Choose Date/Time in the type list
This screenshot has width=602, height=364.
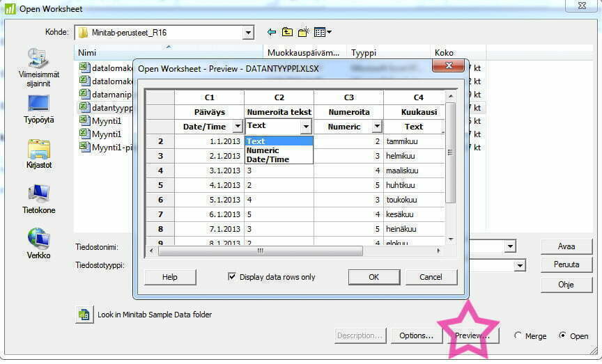(x=279, y=159)
